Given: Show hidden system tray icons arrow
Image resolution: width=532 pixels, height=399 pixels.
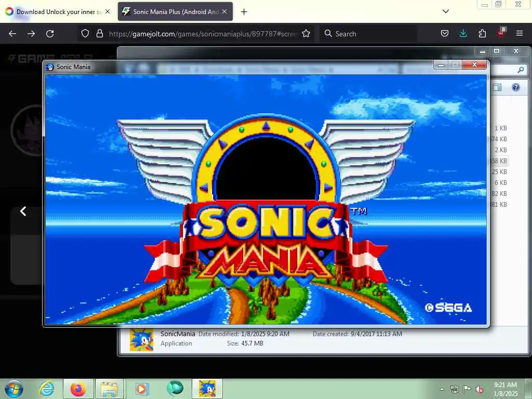Looking at the screenshot, I should click(442, 389).
